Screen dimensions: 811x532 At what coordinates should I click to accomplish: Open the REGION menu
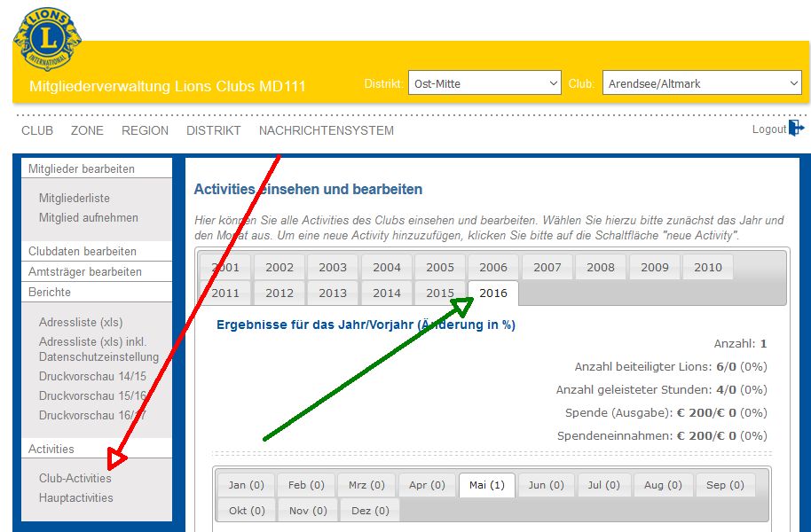click(145, 130)
